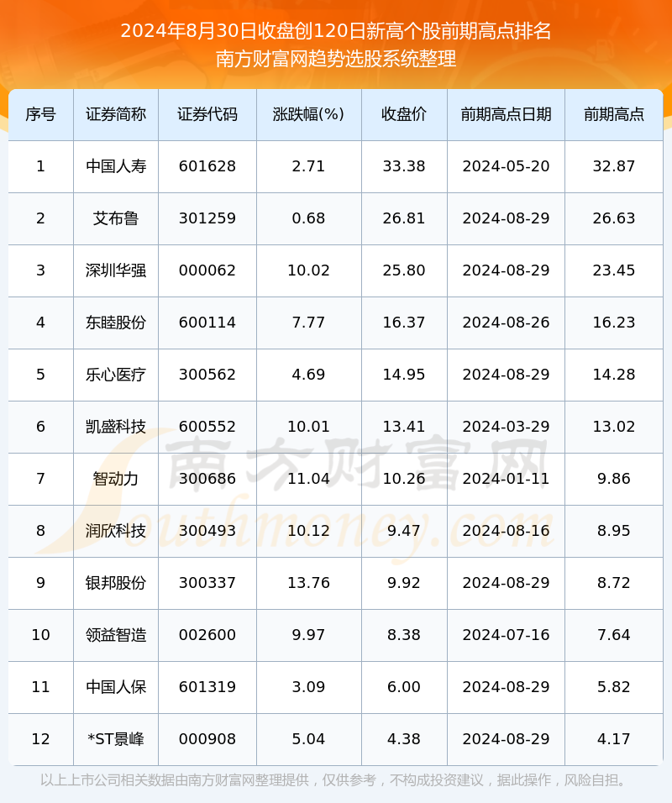Click the 证券简称 column header
This screenshot has width=672, height=803.
tap(116, 114)
